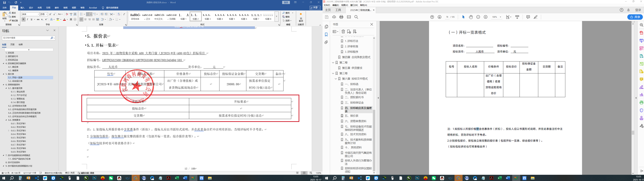Click the Cut (剪切) button in Word
This screenshot has height=181, width=644.
[x=12, y=13]
